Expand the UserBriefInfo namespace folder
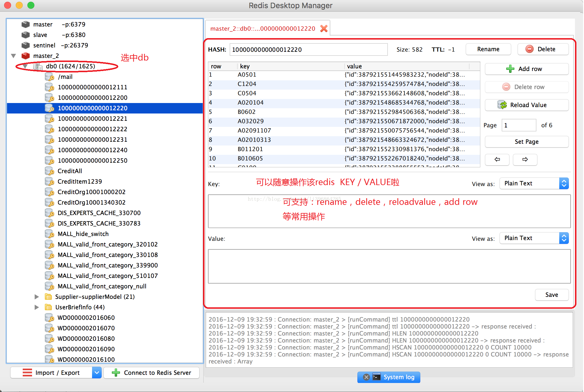Image resolution: width=584 pixels, height=392 pixels. point(37,307)
